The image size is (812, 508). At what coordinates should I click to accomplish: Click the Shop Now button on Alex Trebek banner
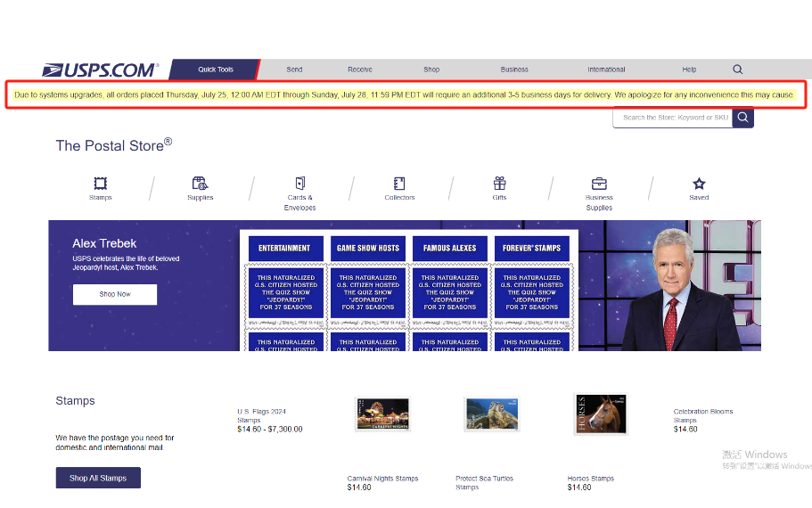coord(115,294)
